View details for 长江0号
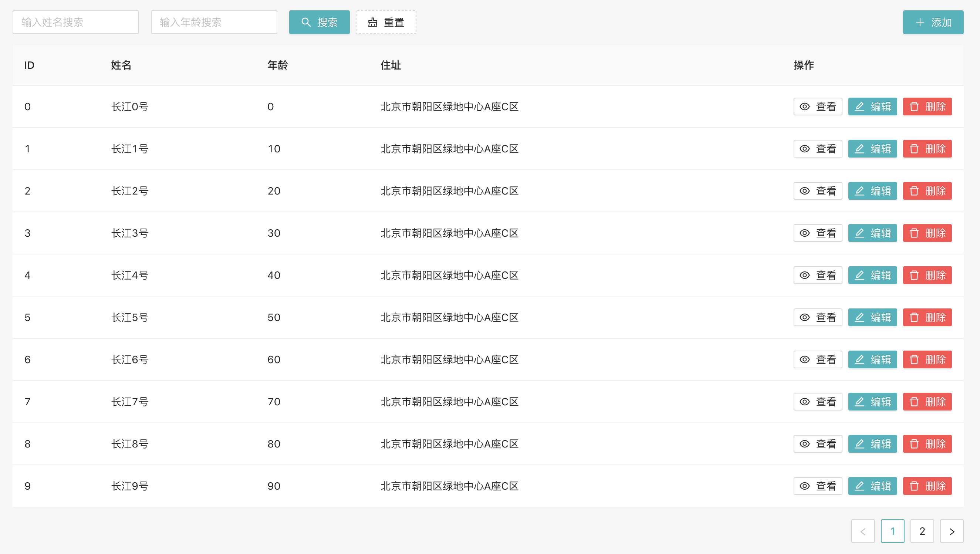Image resolution: width=980 pixels, height=554 pixels. (817, 107)
